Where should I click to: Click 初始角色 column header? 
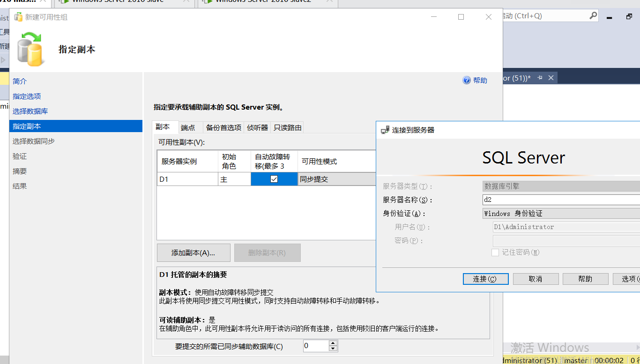pos(234,161)
